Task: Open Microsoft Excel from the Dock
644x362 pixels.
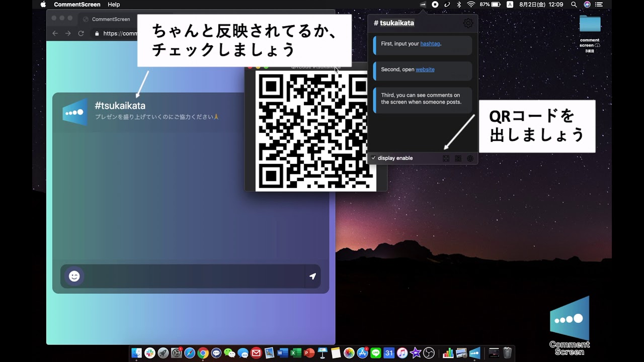Action: [296, 353]
